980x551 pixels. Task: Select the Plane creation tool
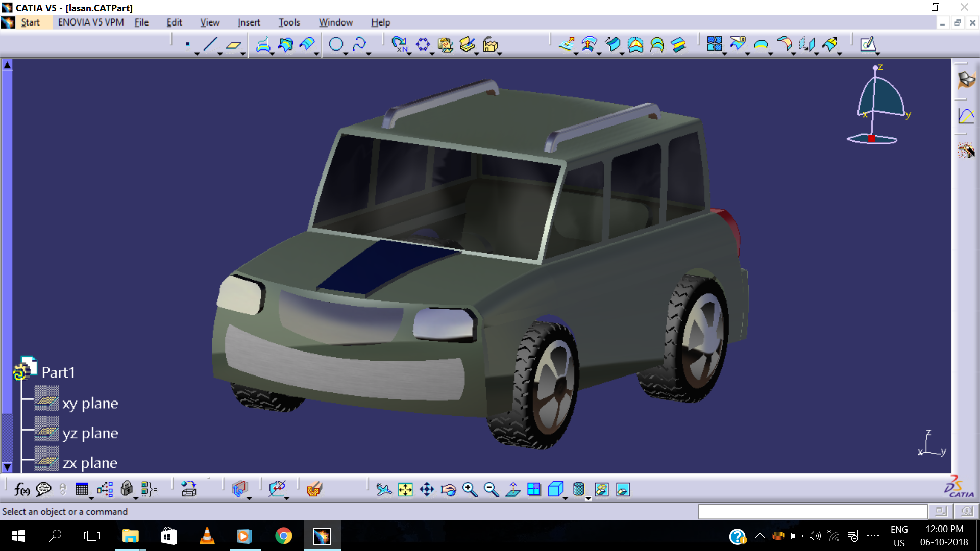tap(233, 45)
